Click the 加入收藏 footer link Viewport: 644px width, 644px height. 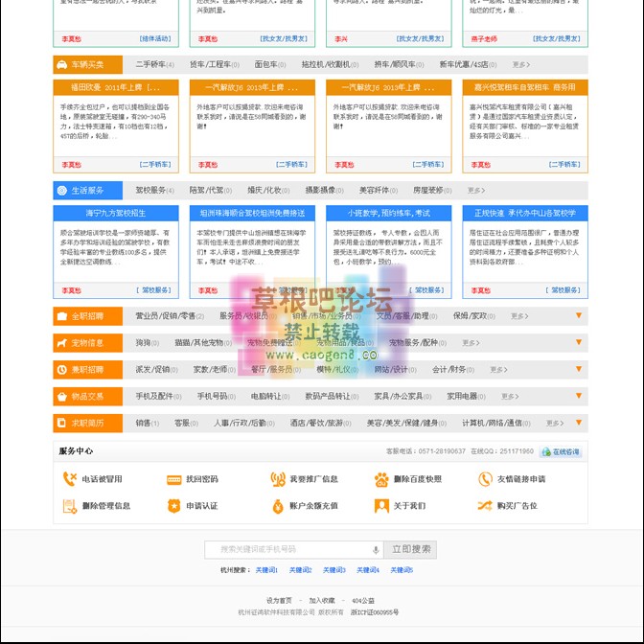[322, 601]
